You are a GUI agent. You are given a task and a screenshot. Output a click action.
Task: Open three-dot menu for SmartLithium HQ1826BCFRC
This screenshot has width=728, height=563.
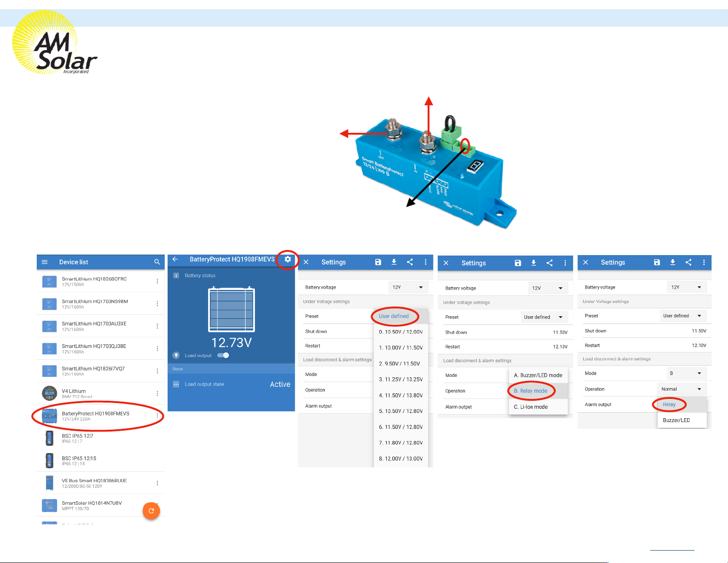(157, 281)
